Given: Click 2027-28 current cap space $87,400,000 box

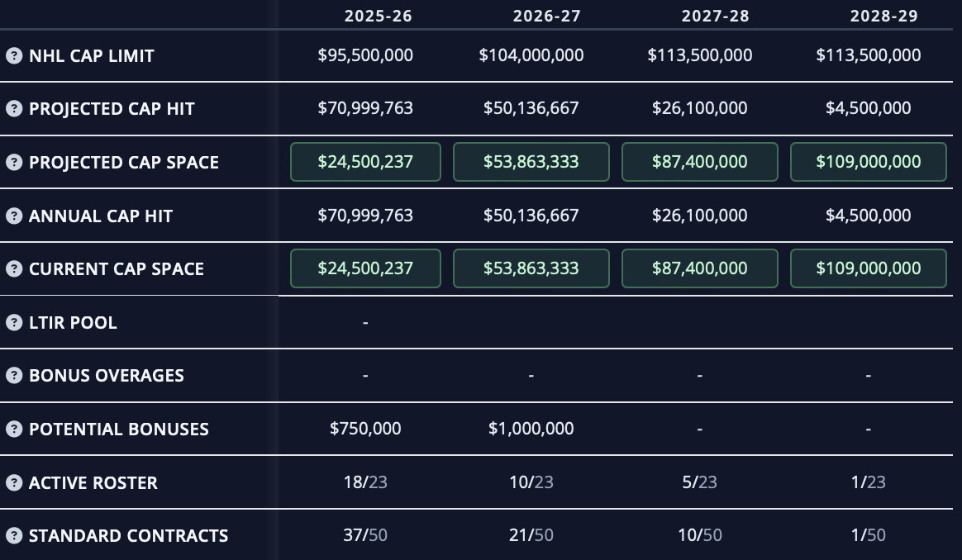Looking at the screenshot, I should coord(700,268).
